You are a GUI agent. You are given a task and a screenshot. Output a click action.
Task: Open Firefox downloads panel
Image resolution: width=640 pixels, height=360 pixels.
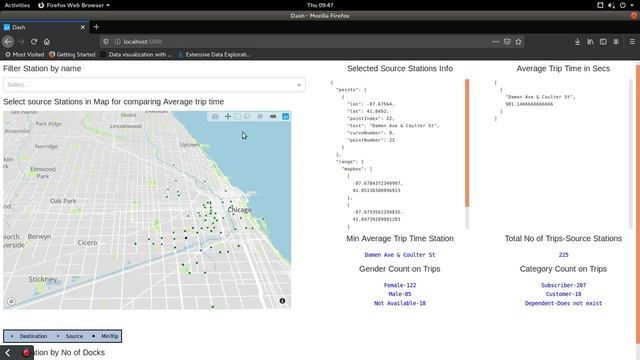(578, 42)
